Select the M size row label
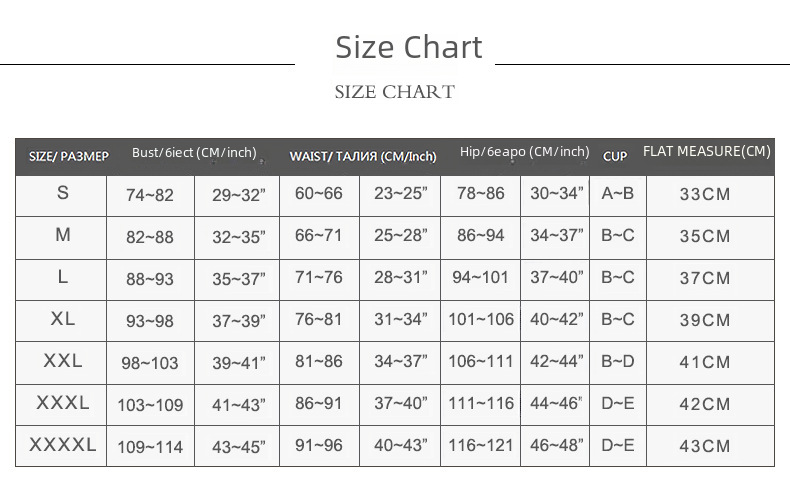This screenshot has height=495, width=790. 63,235
